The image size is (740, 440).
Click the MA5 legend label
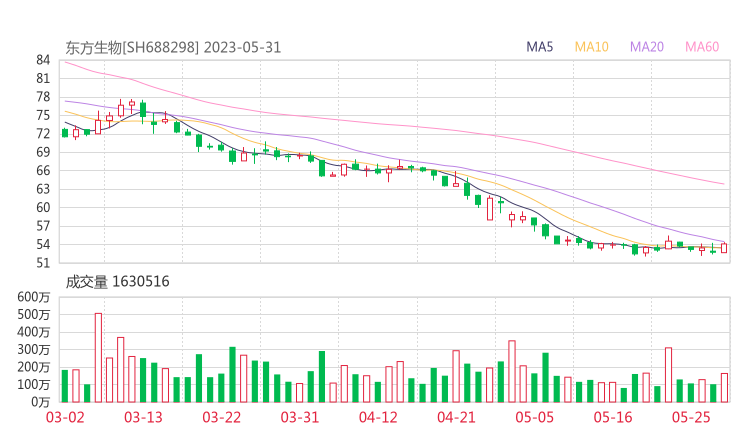coord(539,47)
